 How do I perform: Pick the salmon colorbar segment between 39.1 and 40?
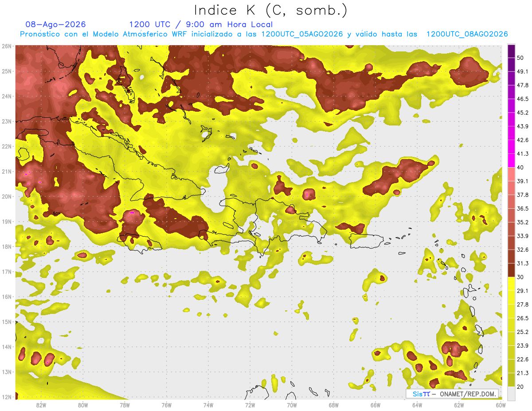(512, 174)
